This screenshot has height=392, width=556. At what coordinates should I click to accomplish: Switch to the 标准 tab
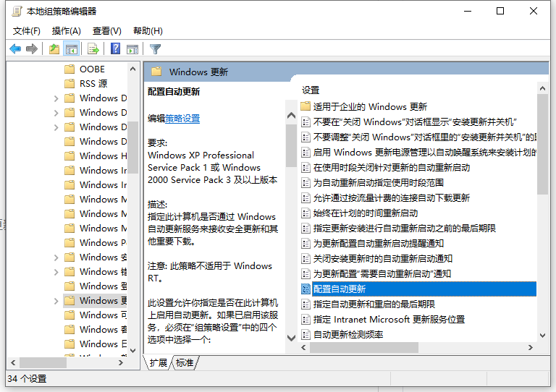(185, 362)
